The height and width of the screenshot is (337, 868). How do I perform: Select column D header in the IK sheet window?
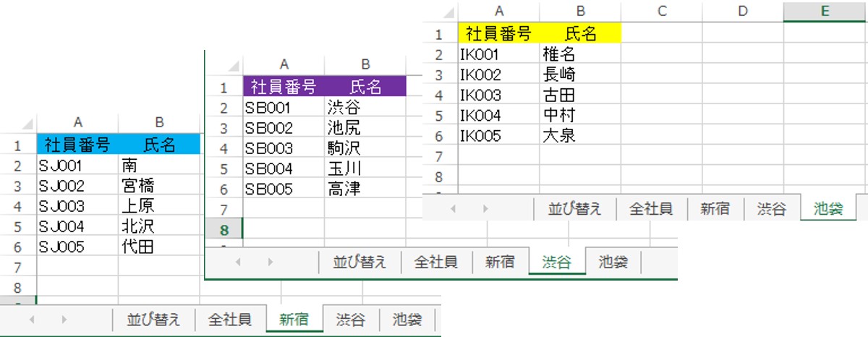point(743,11)
